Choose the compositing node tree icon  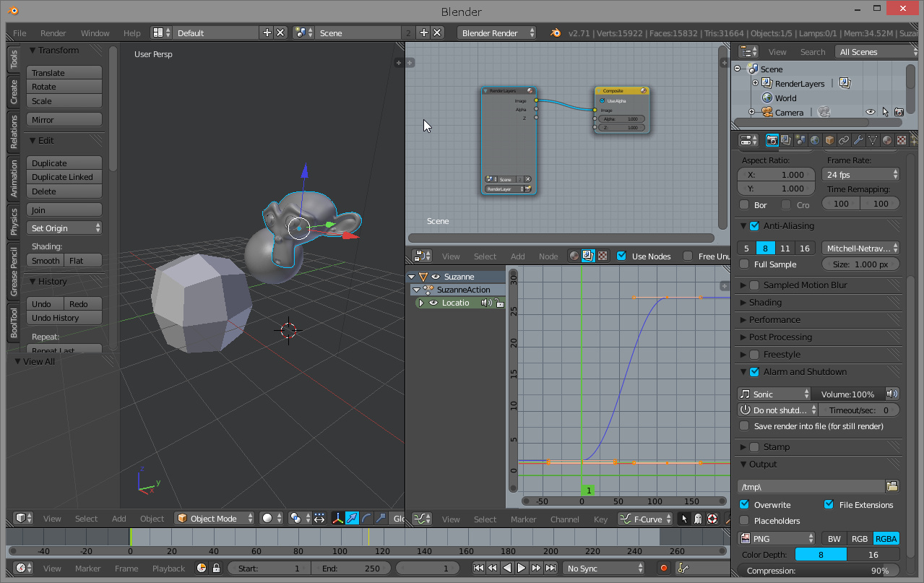pos(588,256)
